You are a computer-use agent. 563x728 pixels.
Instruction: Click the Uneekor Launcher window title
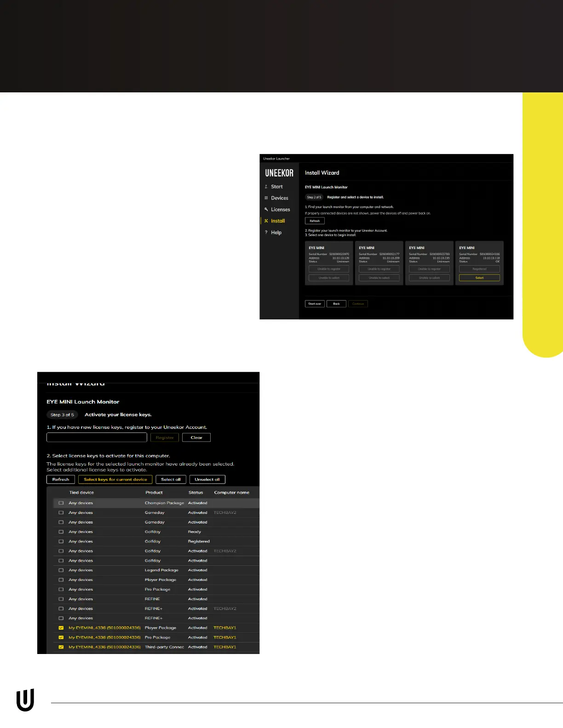click(x=276, y=159)
